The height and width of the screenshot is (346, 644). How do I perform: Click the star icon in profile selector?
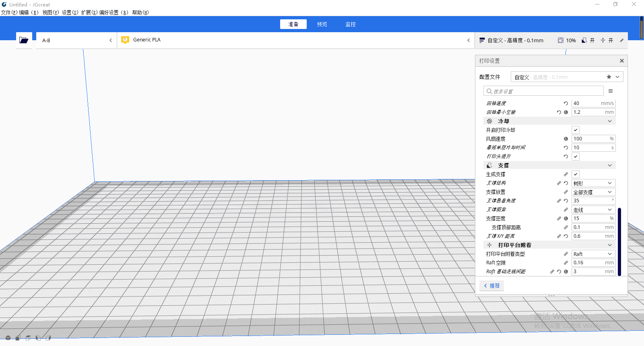click(x=609, y=77)
